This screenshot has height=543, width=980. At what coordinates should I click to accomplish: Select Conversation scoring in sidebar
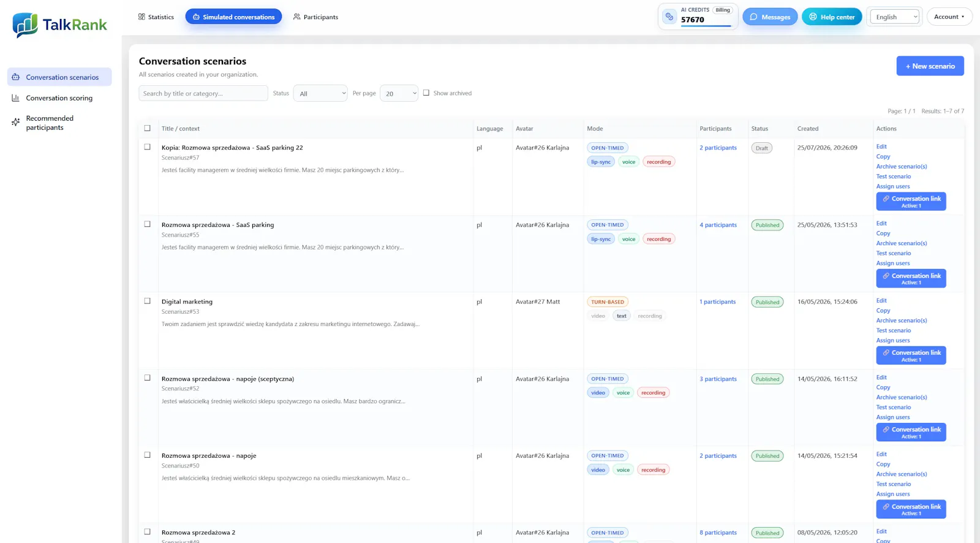[x=59, y=98]
